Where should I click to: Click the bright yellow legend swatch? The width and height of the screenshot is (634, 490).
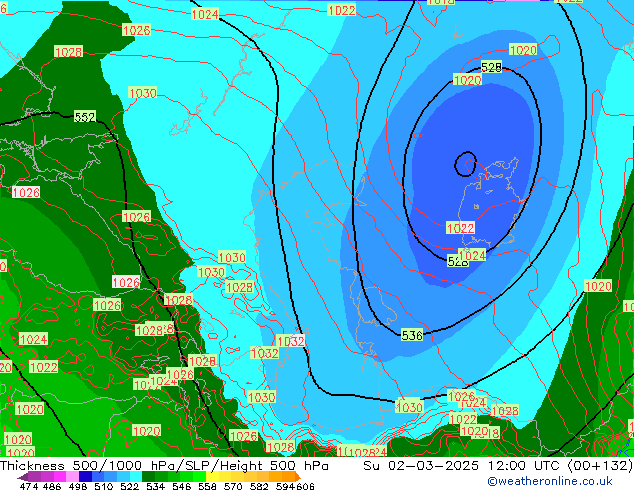point(213,476)
